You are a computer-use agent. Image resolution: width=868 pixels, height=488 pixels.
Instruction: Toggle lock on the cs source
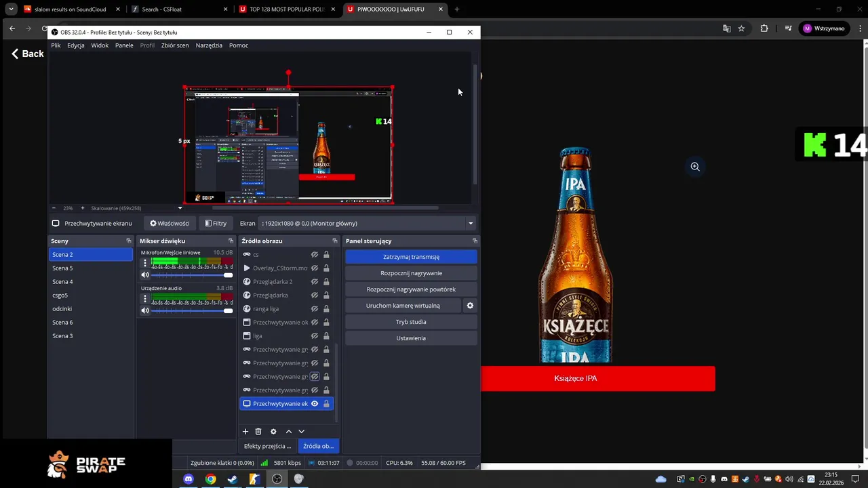point(326,255)
